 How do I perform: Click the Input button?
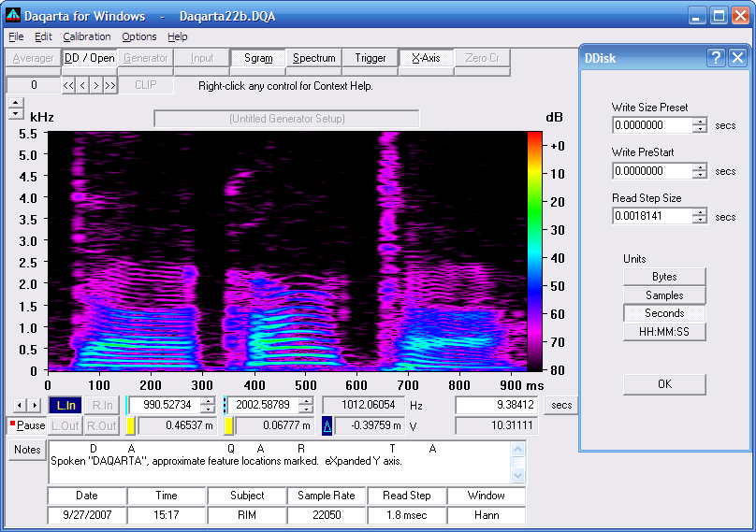pos(201,58)
